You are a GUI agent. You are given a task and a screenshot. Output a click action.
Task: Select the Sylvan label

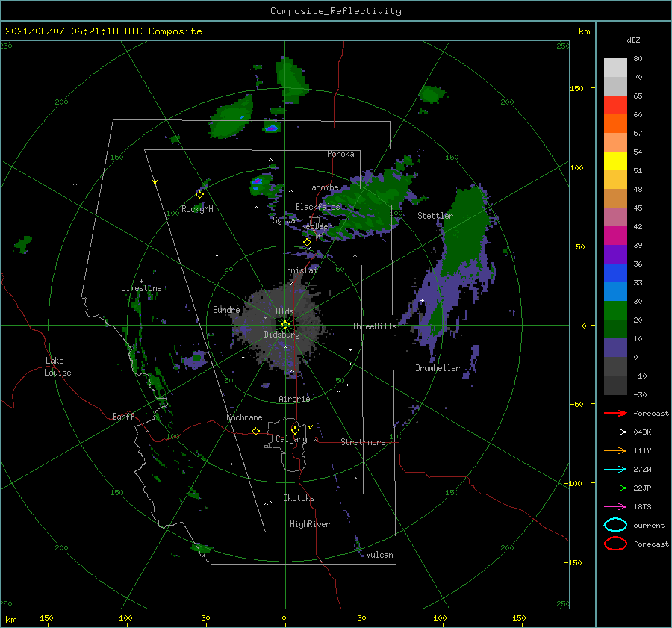point(286,220)
